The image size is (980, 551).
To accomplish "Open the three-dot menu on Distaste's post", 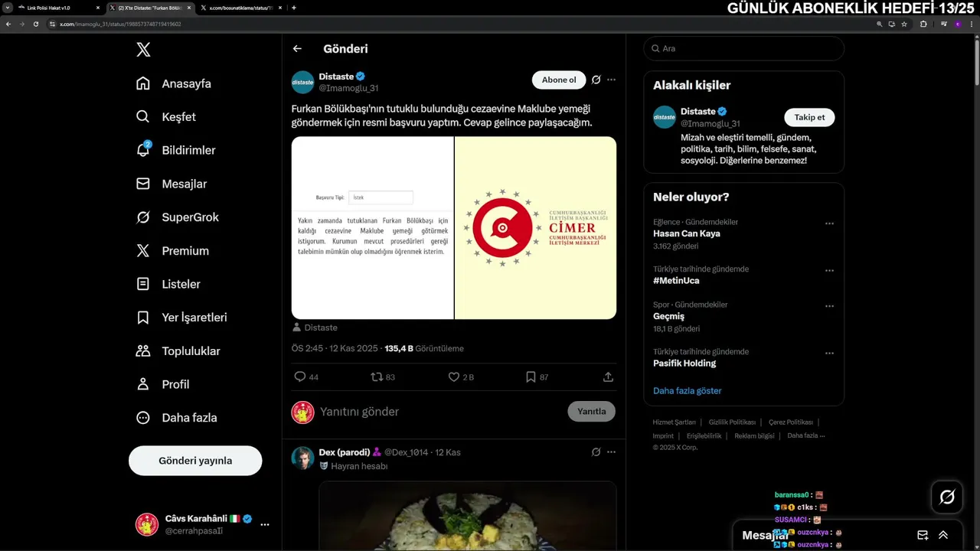I will pyautogui.click(x=611, y=80).
